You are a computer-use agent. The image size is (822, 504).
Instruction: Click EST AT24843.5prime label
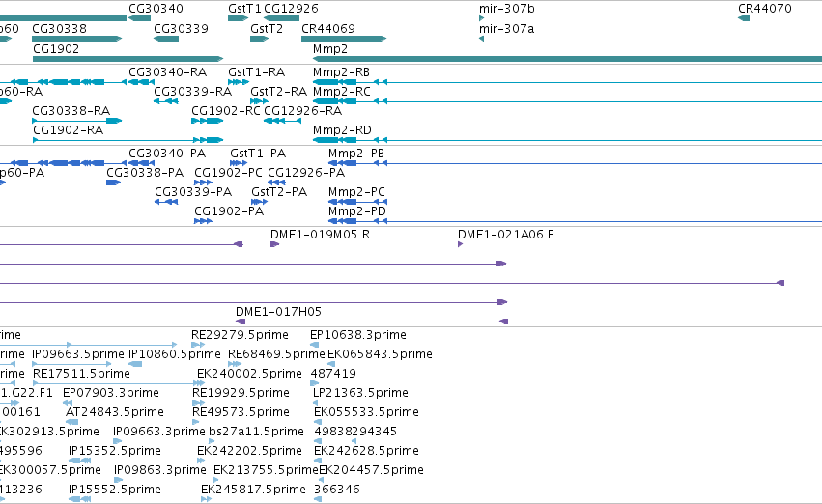tap(115, 412)
